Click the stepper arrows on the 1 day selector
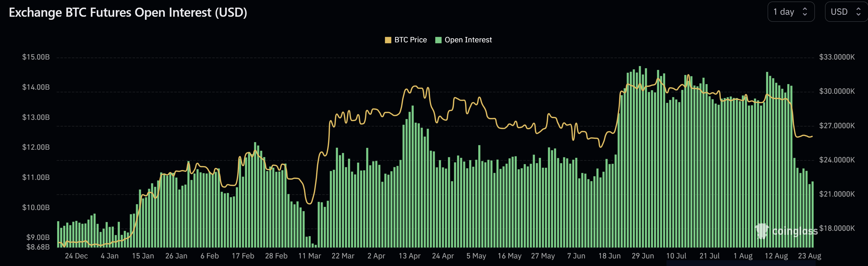Image resolution: width=868 pixels, height=266 pixels. click(805, 11)
